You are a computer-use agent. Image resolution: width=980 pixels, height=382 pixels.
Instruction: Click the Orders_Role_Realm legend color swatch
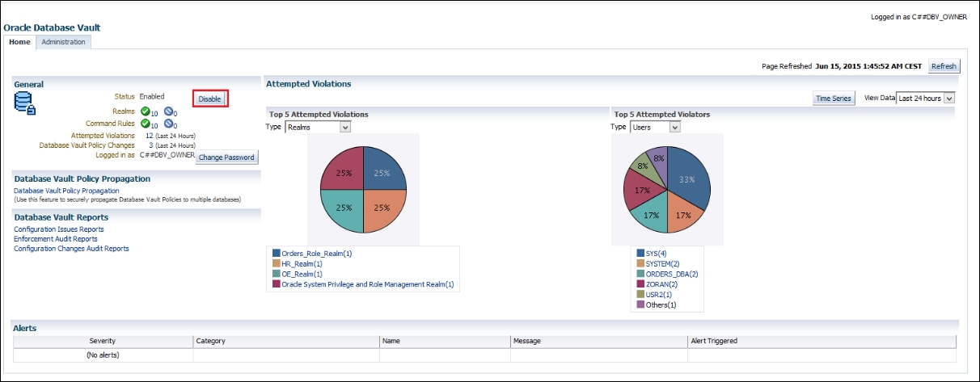pos(277,254)
